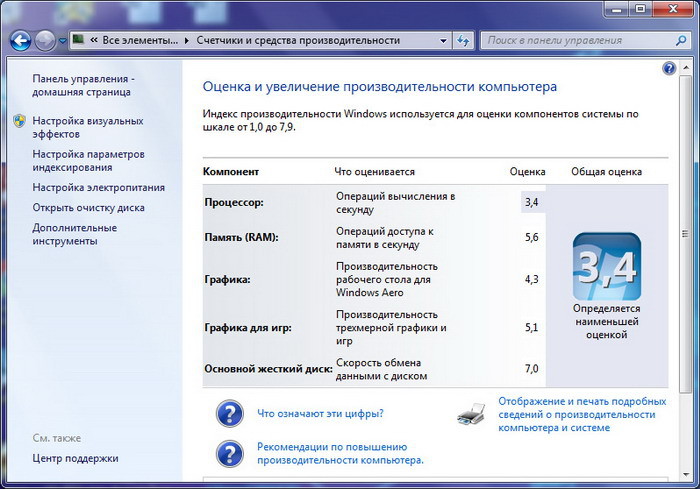Click the shield icon beside "Настройка визуальных эффектов"
700x489 pixels.
[x=19, y=121]
